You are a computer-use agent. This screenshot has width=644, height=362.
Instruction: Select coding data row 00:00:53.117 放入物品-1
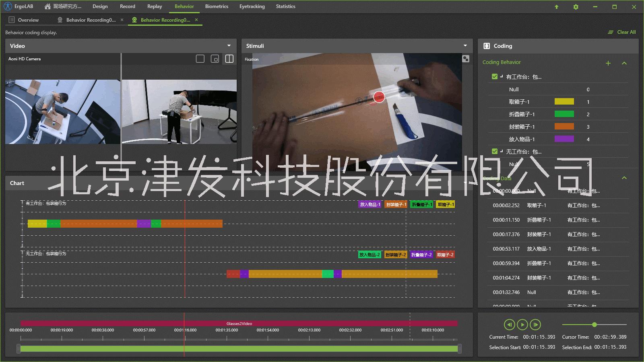coord(558,249)
